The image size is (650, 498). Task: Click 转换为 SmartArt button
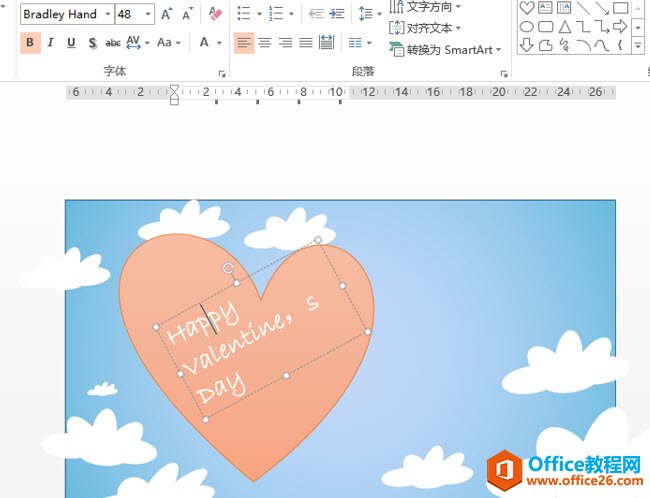(x=445, y=49)
